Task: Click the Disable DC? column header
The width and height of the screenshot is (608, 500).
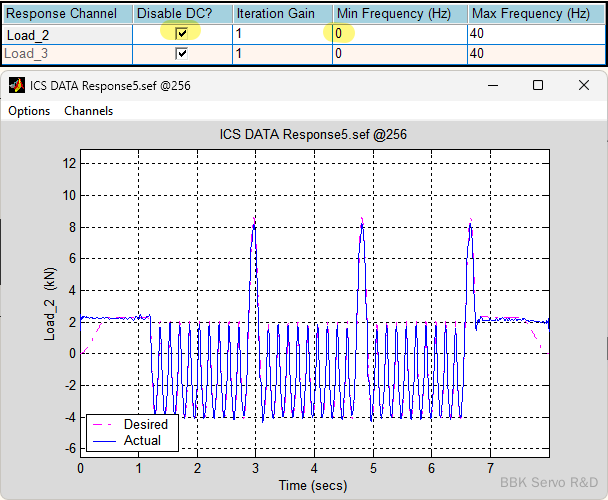Action: [181, 14]
